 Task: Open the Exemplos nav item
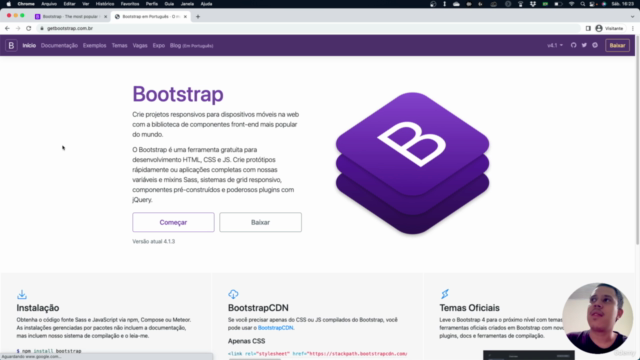pos(94,45)
